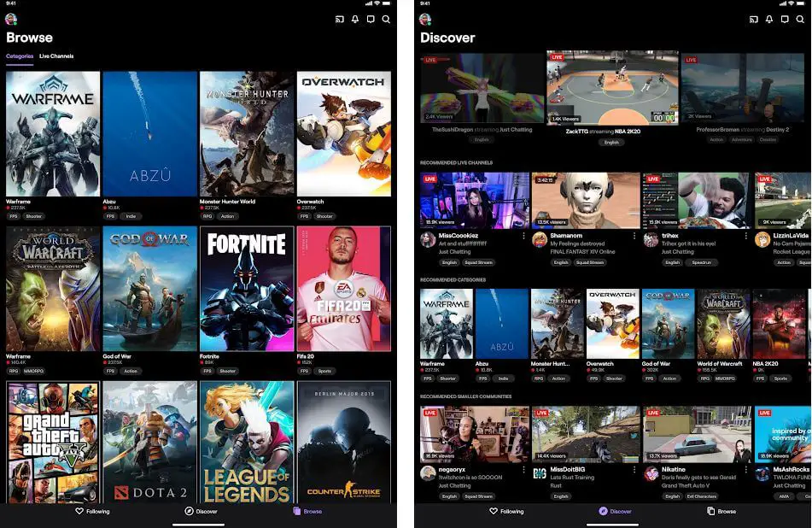The height and width of the screenshot is (528, 812).
Task: Play negaoryx's live stream thumbnail
Action: [x=475, y=434]
